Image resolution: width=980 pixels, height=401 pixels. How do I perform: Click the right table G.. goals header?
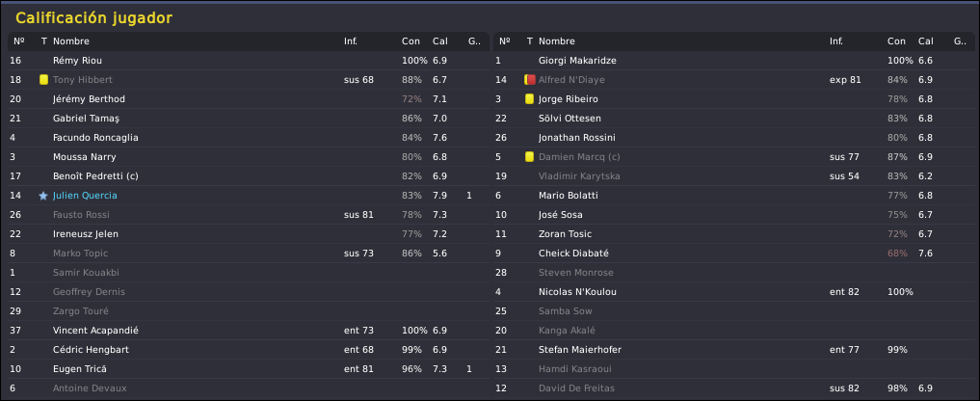[960, 41]
